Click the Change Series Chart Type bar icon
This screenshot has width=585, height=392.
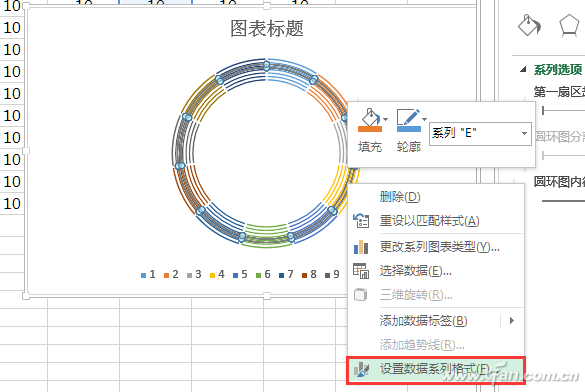pos(361,247)
